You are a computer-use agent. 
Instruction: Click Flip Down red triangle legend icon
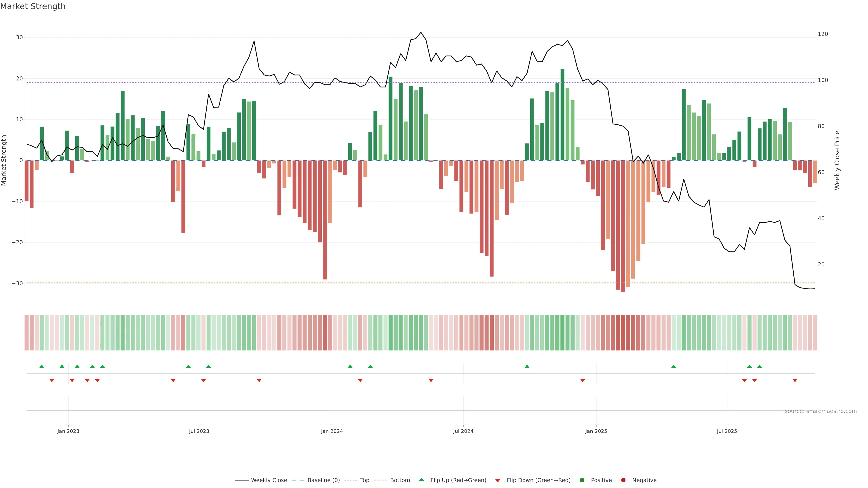coord(498,481)
